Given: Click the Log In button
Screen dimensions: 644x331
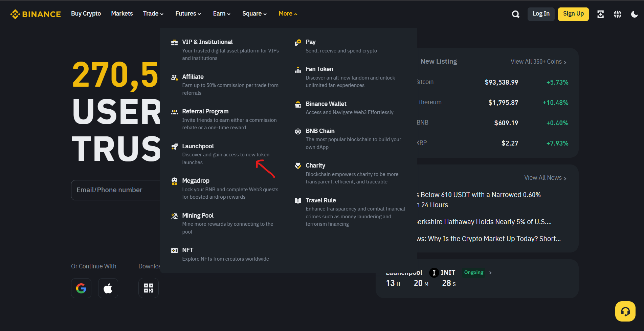Looking at the screenshot, I should [541, 14].
